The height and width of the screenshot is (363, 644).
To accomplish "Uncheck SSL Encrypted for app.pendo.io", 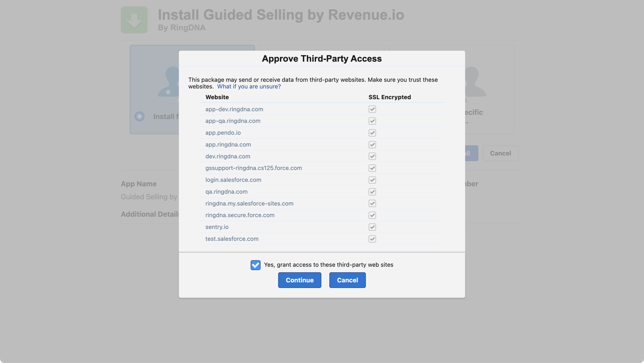I will click(372, 133).
